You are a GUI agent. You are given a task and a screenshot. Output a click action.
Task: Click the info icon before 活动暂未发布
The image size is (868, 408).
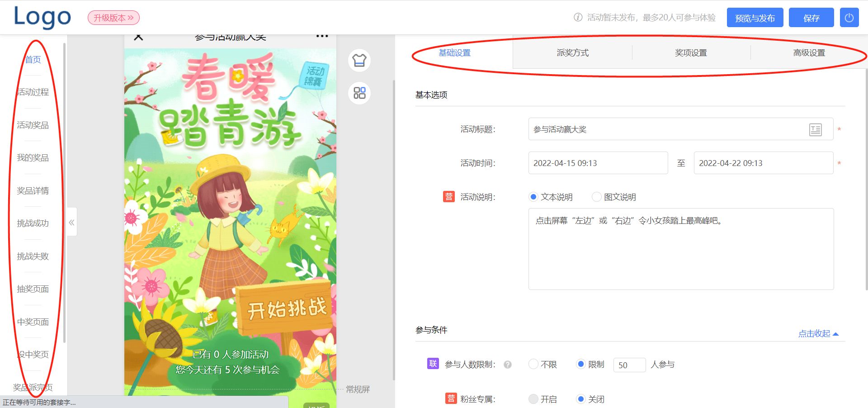pyautogui.click(x=578, y=18)
